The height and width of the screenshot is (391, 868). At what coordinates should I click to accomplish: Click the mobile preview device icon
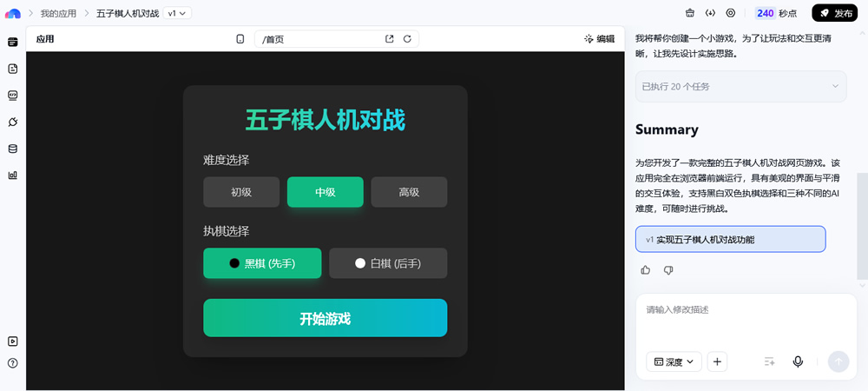[x=240, y=39]
